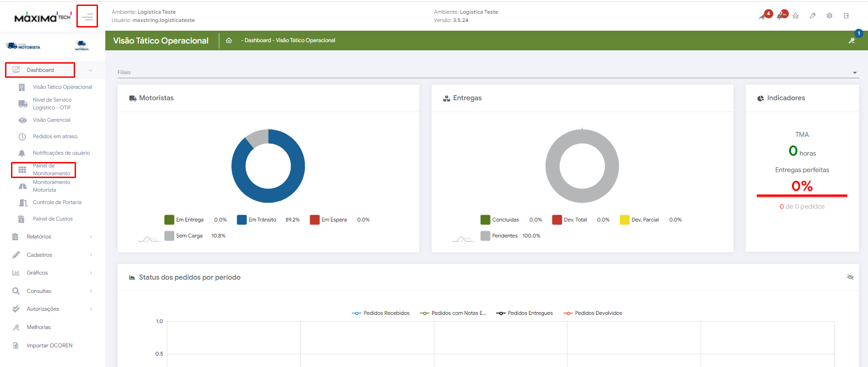Toggle the hamburger sidebar menu button

tap(87, 17)
